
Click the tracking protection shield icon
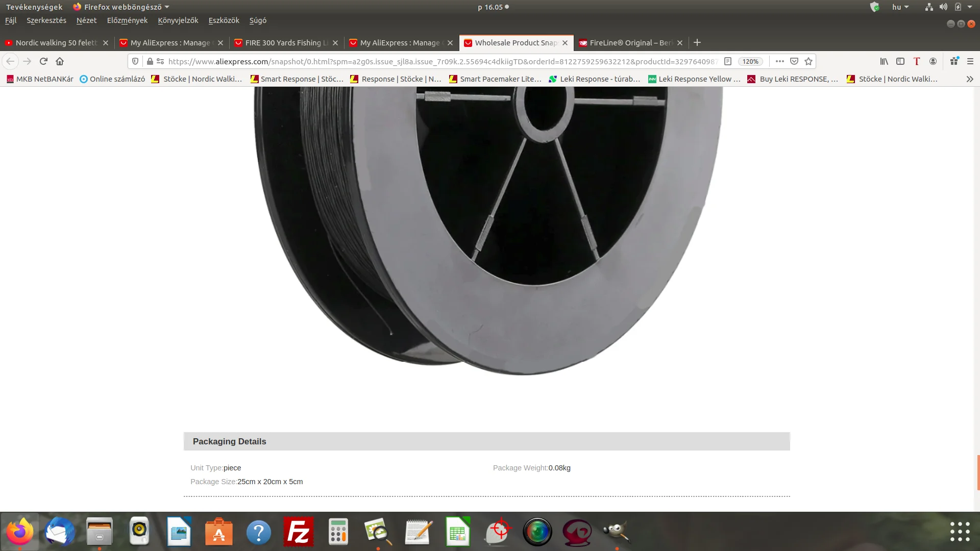pos(135,61)
